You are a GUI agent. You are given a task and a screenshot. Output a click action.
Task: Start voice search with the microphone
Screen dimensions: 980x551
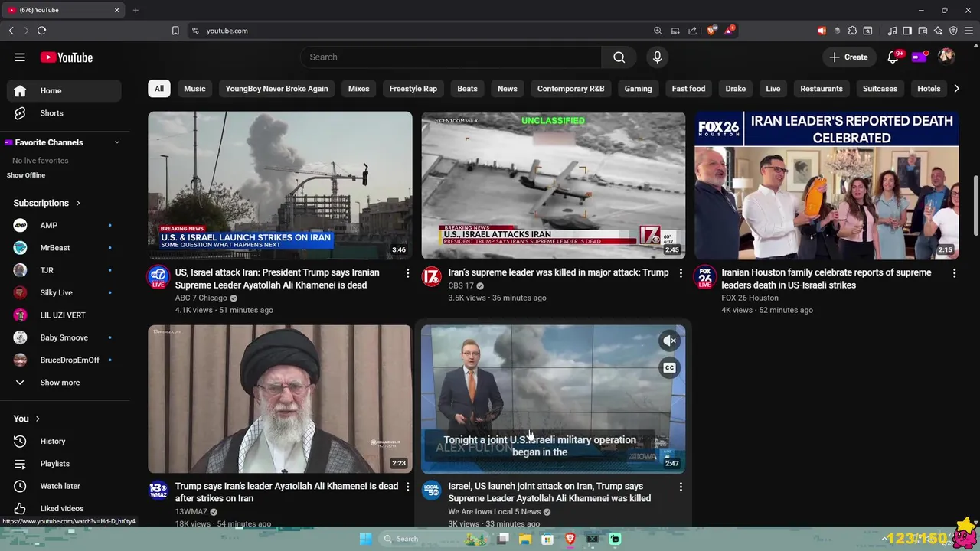[657, 57]
